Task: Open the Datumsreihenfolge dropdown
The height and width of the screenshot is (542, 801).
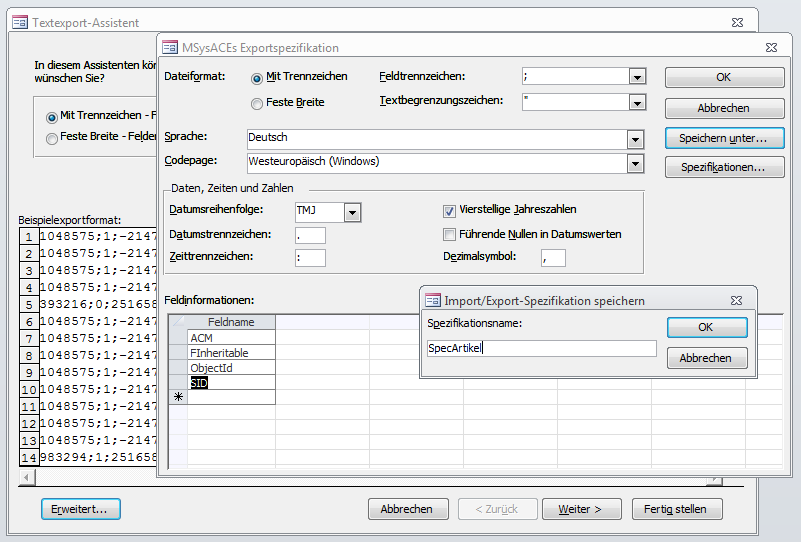Action: click(x=351, y=212)
